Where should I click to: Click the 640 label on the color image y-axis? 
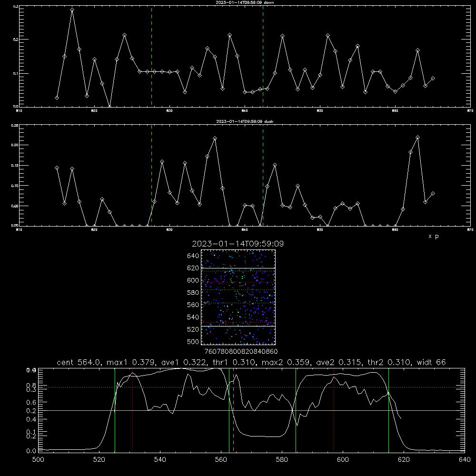193,256
